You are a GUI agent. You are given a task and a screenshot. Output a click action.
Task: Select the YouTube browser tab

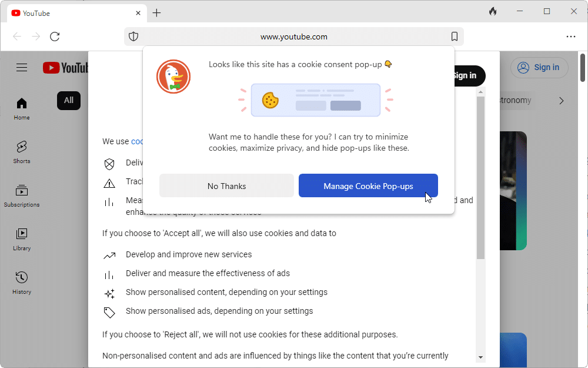(x=71, y=13)
